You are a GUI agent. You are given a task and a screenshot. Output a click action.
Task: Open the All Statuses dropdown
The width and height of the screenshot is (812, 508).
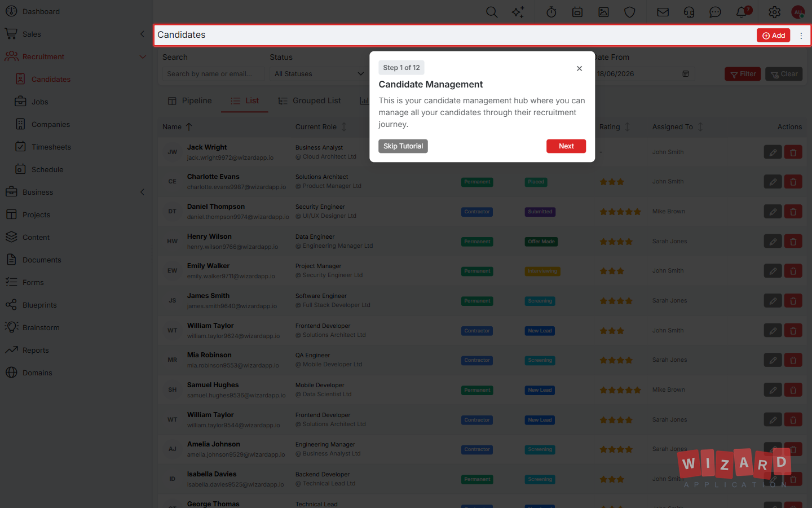pos(319,74)
